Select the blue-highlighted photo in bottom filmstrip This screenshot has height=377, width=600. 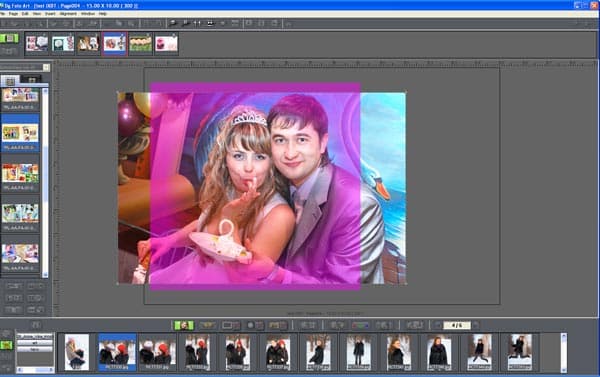coord(117,352)
